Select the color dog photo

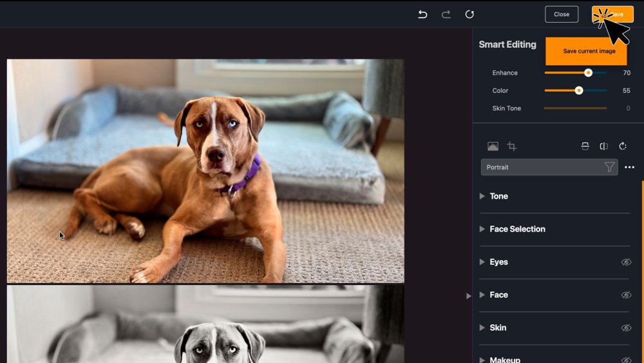point(205,171)
